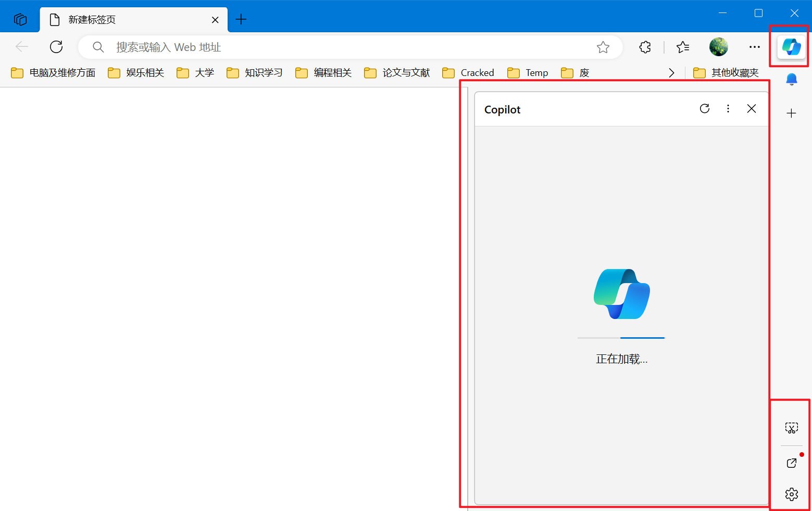Open Copilot in a new window

[791, 463]
